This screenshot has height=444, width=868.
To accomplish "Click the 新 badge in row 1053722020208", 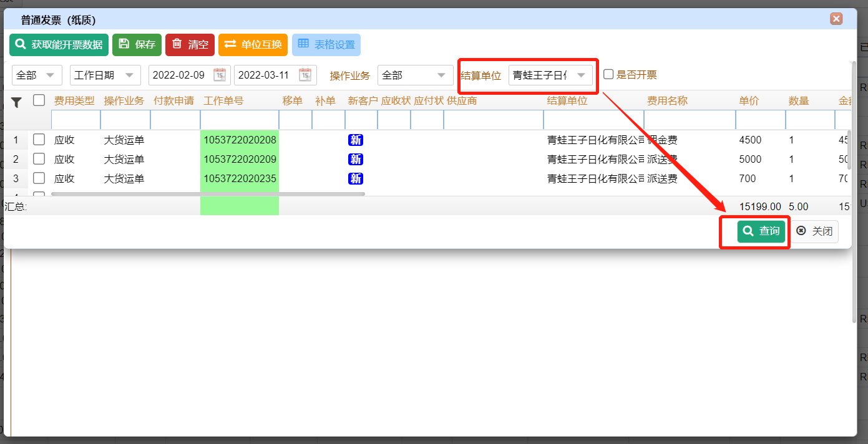I will [356, 140].
